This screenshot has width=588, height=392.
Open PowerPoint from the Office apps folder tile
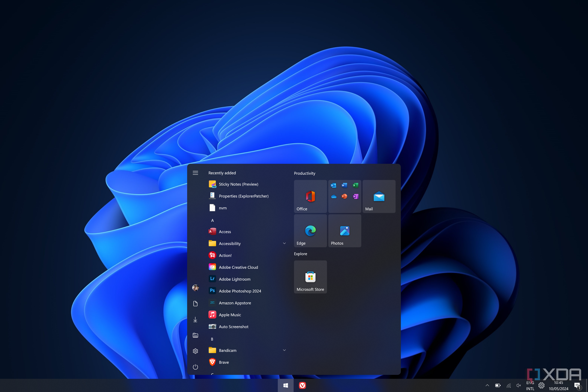click(x=345, y=197)
